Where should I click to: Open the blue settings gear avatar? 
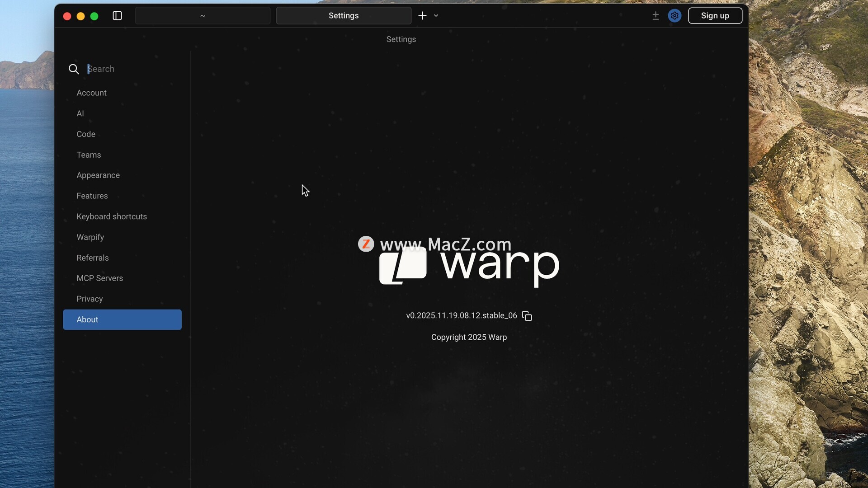(x=675, y=16)
